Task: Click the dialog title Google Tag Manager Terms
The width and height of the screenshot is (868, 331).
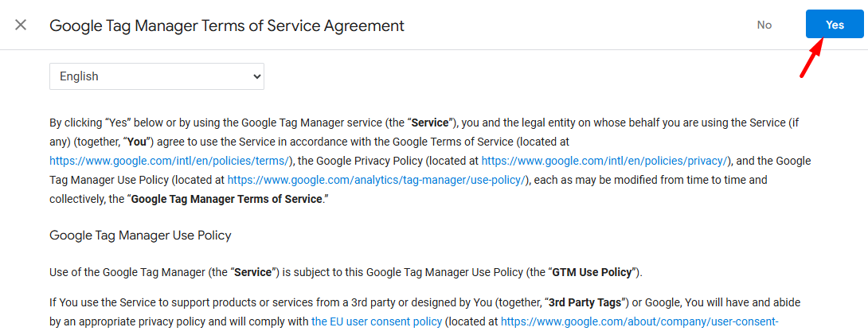Action: point(227,25)
